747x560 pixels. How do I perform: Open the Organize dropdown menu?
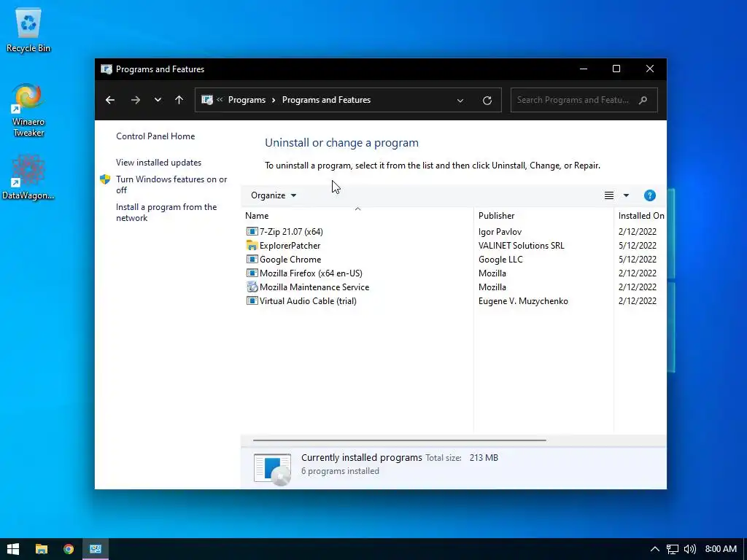click(x=274, y=195)
